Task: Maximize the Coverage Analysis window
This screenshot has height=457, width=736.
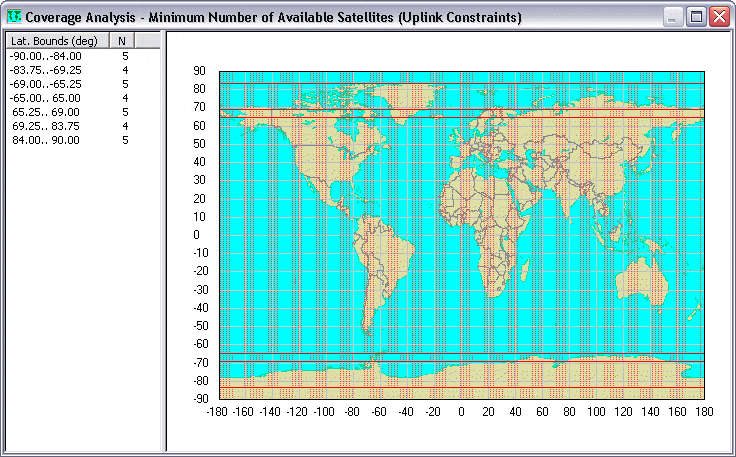Action: [696, 17]
